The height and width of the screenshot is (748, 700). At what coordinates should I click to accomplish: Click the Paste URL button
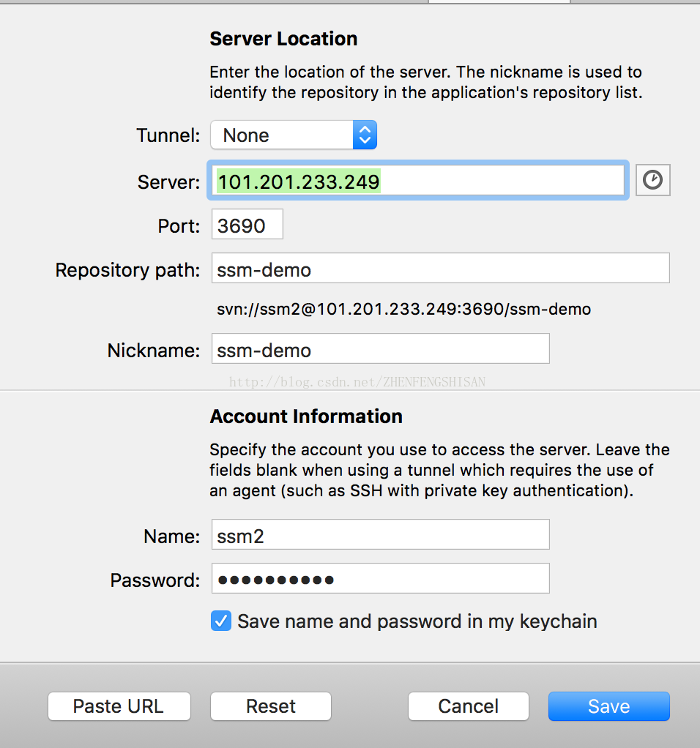pos(119,706)
